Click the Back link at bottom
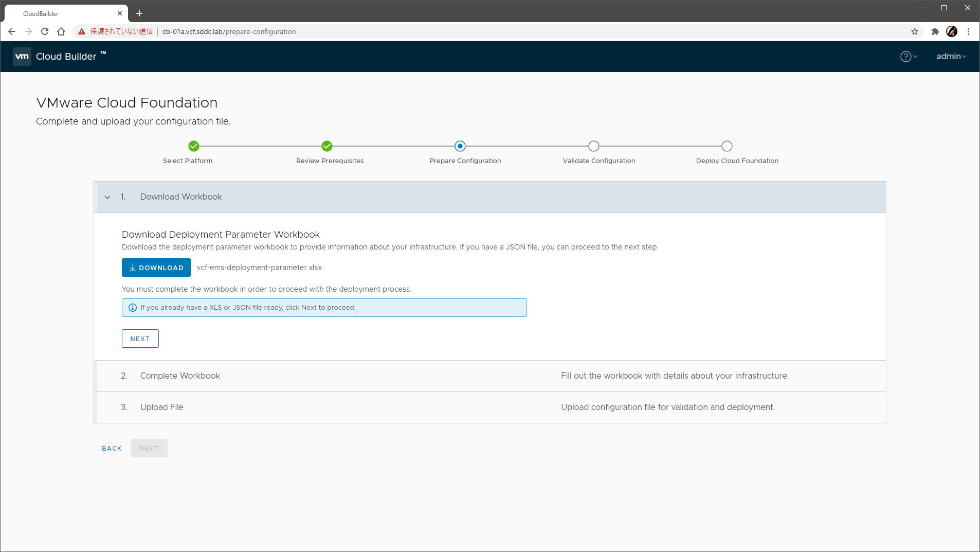This screenshot has width=980, height=552. tap(112, 449)
